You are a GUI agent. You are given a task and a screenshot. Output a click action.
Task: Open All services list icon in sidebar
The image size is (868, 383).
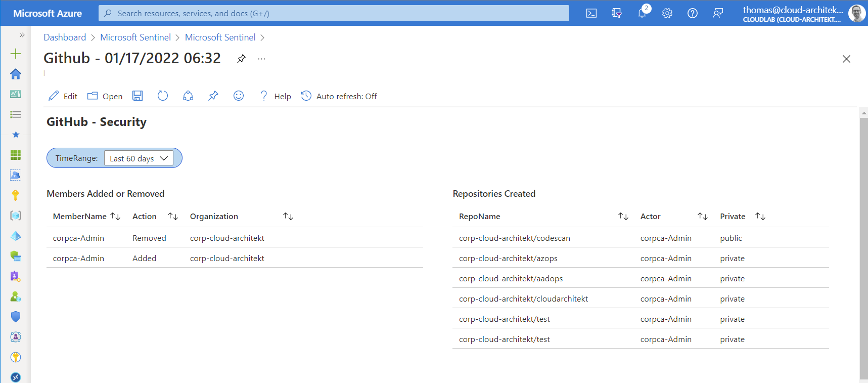pyautogui.click(x=16, y=114)
